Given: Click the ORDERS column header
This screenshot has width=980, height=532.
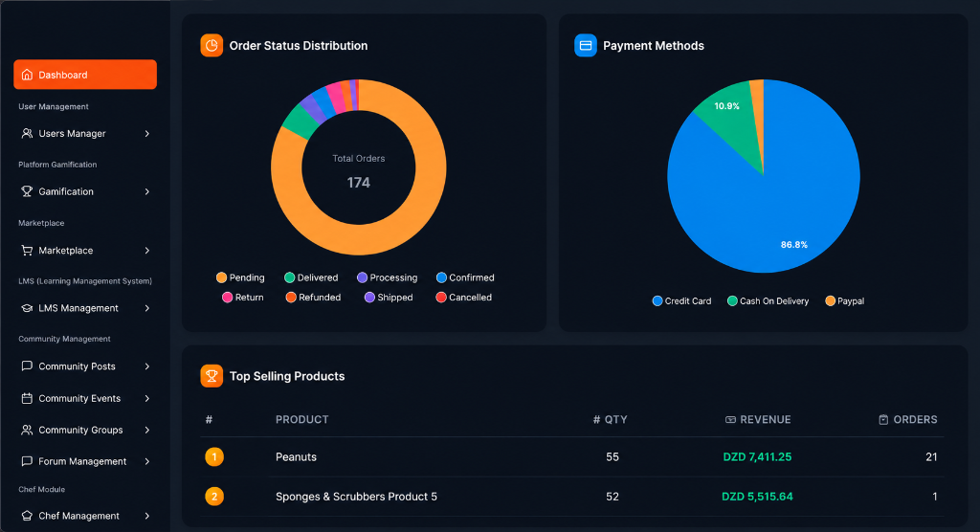Looking at the screenshot, I should [908, 419].
